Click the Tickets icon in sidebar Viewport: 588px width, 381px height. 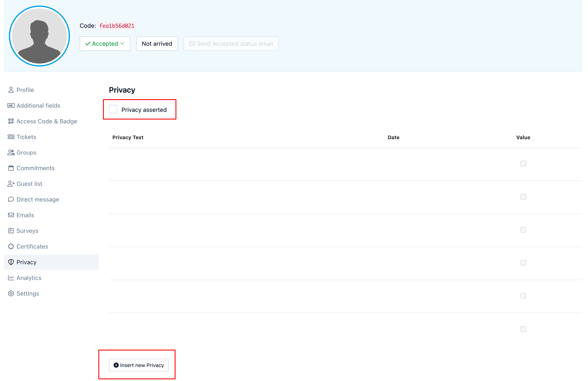coord(11,137)
